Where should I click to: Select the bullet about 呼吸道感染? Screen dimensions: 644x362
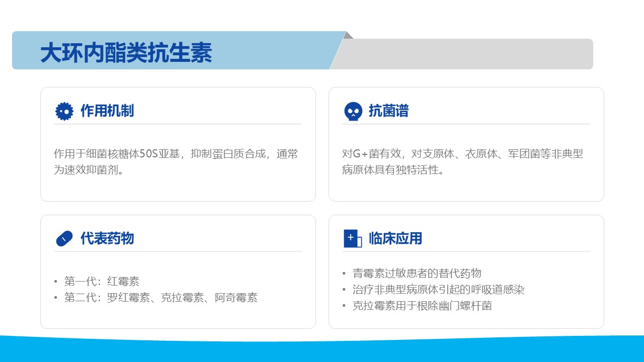438,289
